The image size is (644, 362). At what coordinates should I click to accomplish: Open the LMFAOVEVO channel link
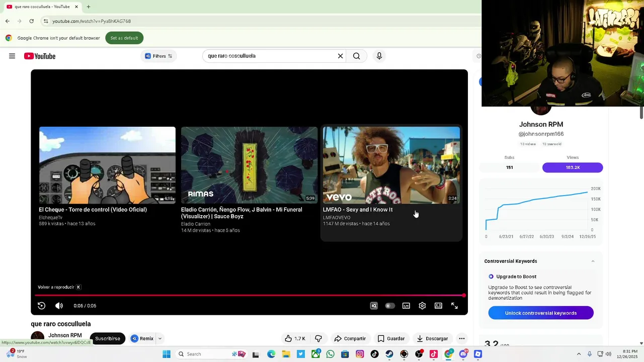pyautogui.click(x=337, y=217)
